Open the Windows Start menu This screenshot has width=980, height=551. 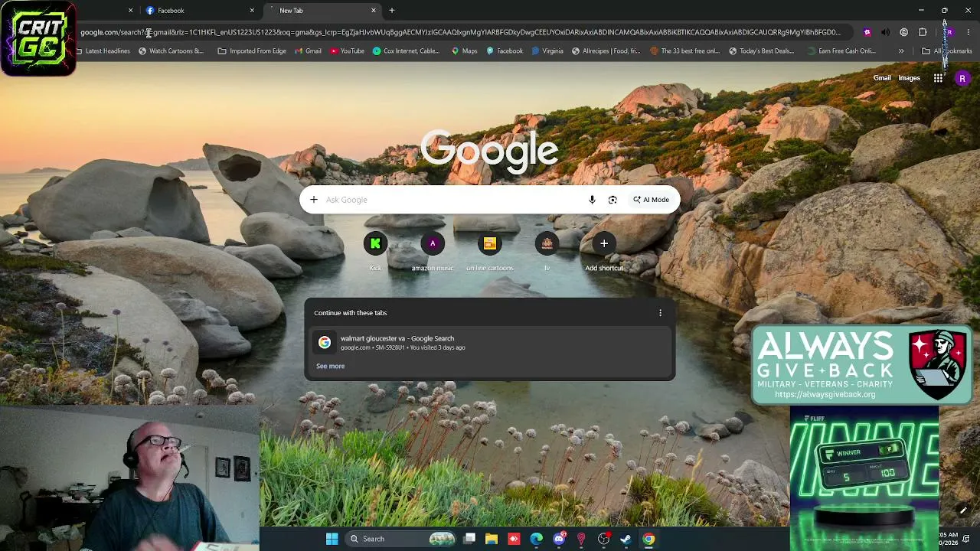pyautogui.click(x=332, y=539)
